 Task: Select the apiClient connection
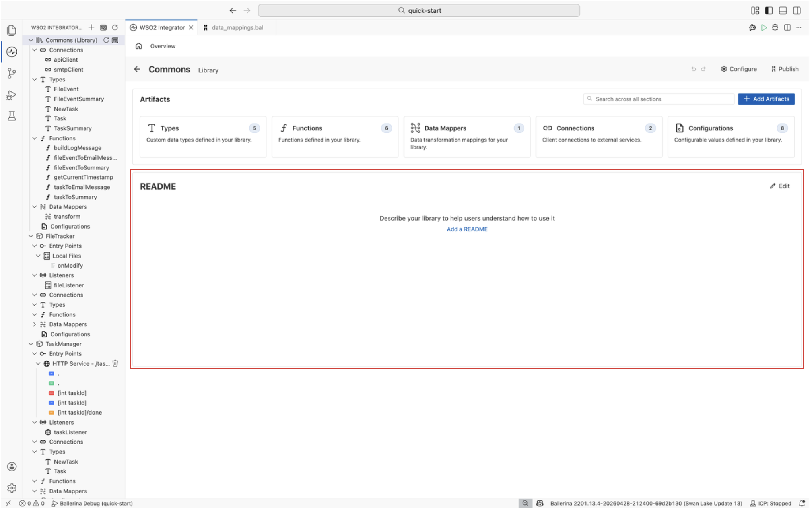(66, 60)
